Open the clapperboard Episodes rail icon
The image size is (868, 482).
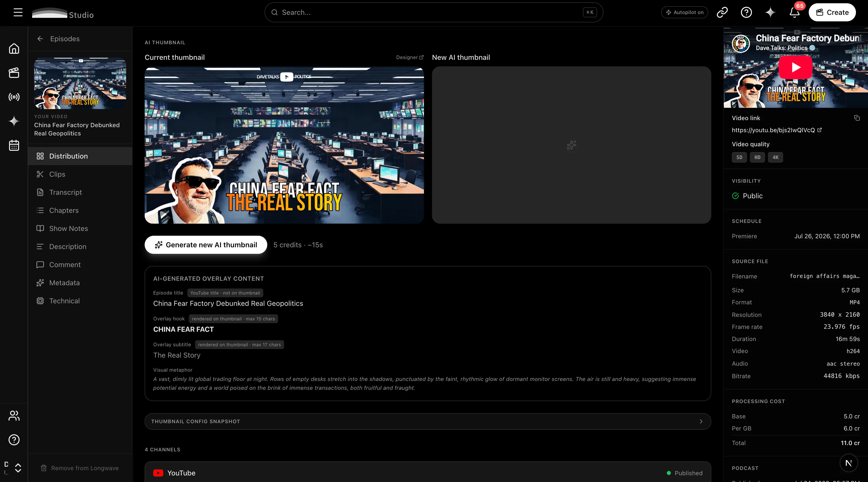pos(14,73)
